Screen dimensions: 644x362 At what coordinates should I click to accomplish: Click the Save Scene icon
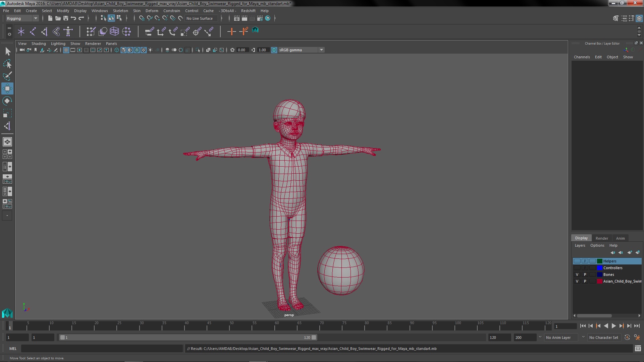pos(66,18)
